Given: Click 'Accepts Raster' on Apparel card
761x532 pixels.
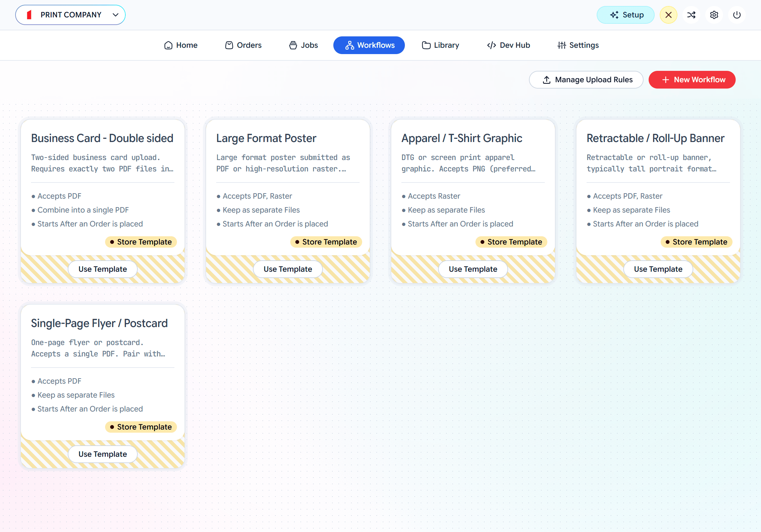Looking at the screenshot, I should click(x=434, y=196).
